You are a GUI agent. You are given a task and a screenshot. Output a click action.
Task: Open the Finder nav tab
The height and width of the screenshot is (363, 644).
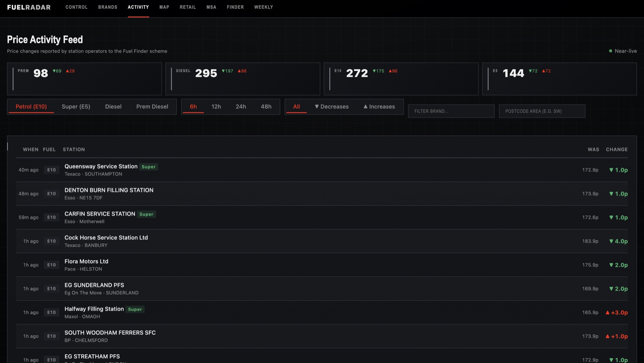pos(235,7)
